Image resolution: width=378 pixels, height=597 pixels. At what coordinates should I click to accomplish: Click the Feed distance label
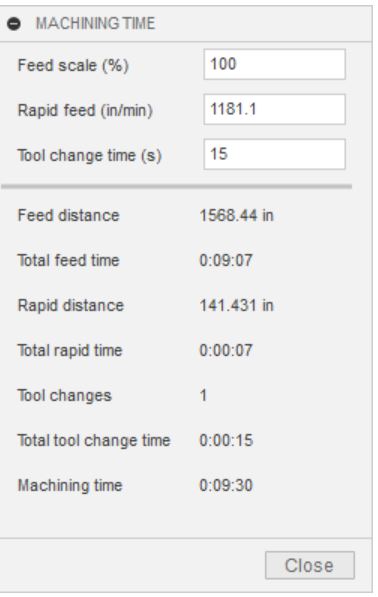[69, 215]
